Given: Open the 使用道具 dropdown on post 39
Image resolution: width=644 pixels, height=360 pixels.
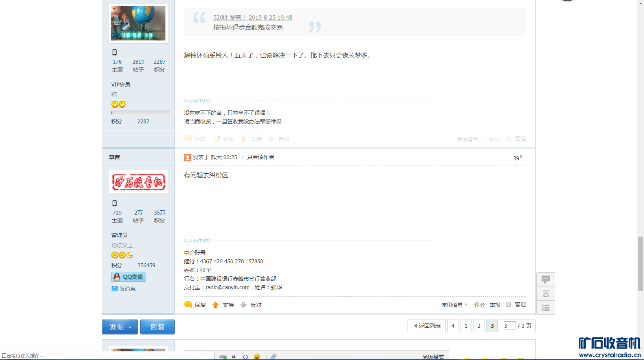Looking at the screenshot, I should pos(454,305).
